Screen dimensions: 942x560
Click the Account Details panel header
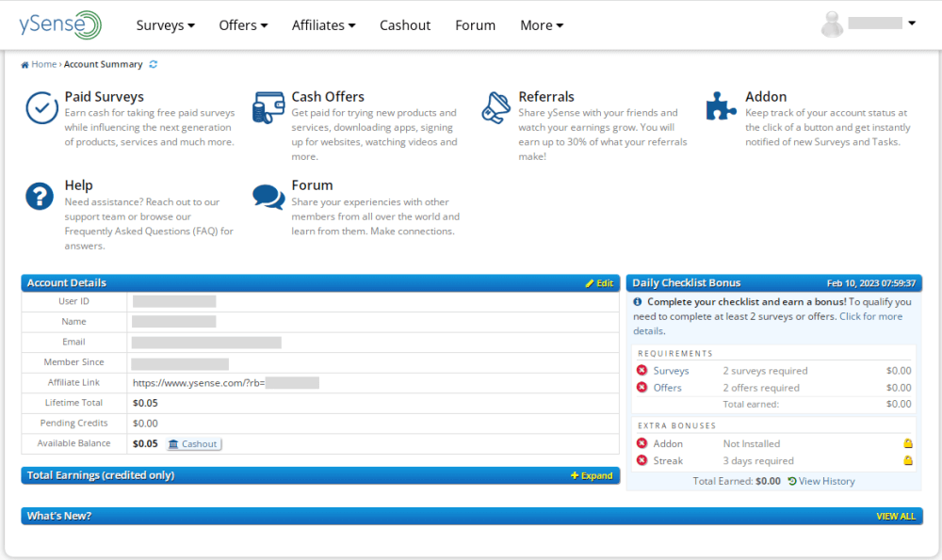320,282
